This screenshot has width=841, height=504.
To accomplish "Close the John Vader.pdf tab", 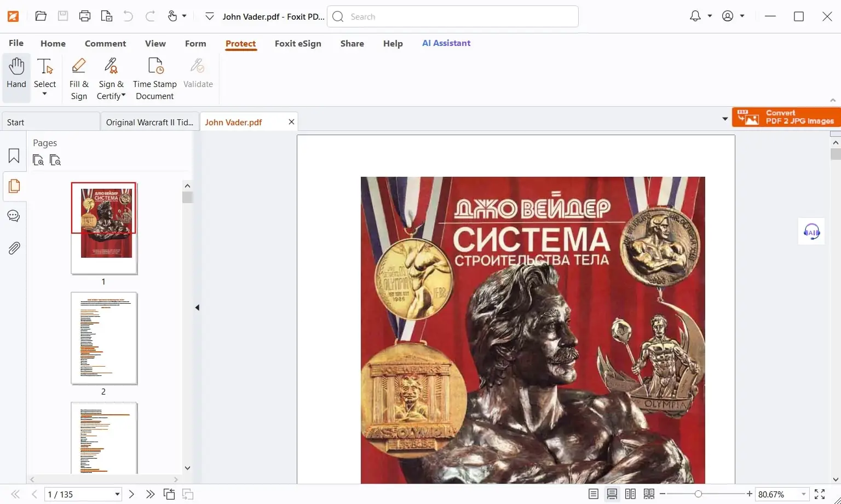I will point(291,122).
